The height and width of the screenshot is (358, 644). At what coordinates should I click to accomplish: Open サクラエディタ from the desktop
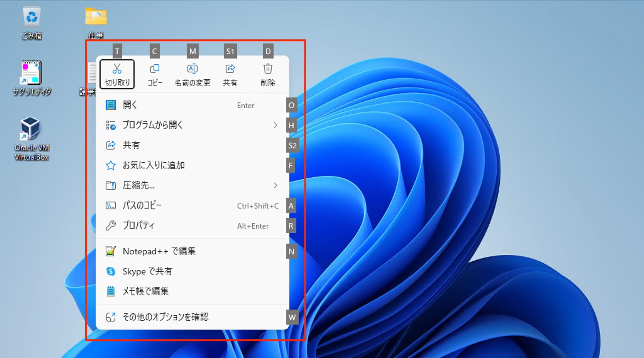point(32,75)
